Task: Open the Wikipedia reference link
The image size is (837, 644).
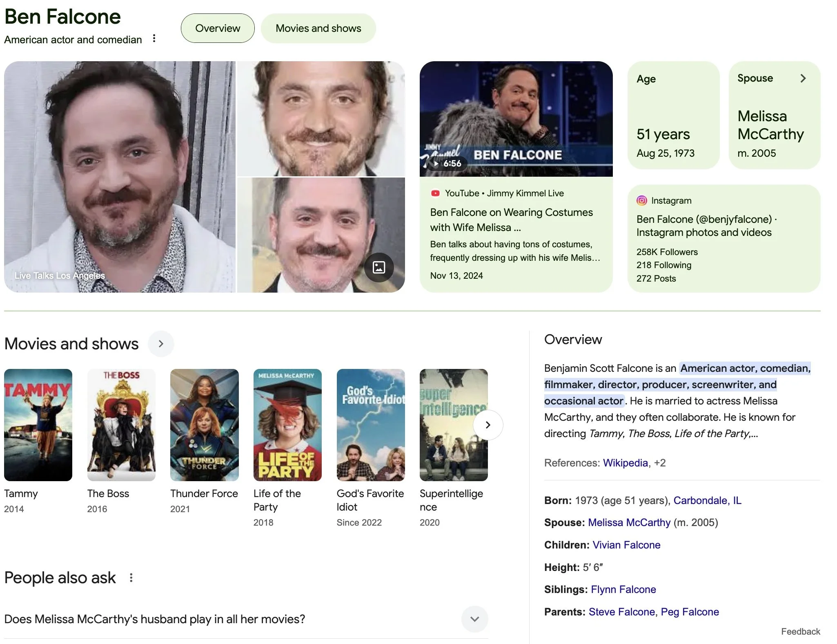Action: coord(625,463)
